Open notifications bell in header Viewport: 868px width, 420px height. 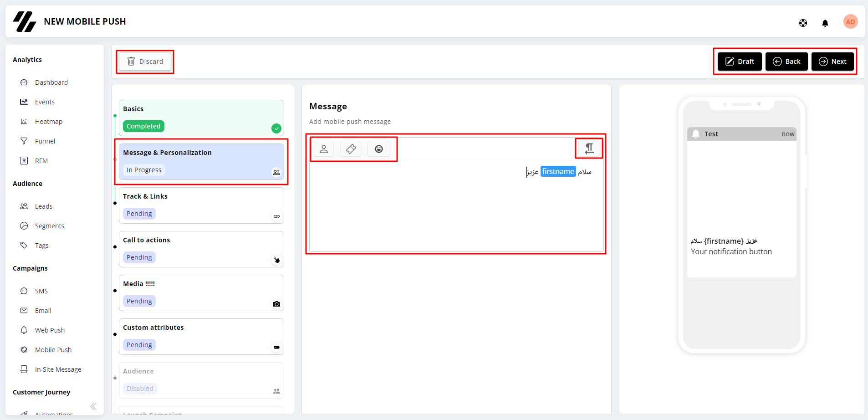click(825, 23)
